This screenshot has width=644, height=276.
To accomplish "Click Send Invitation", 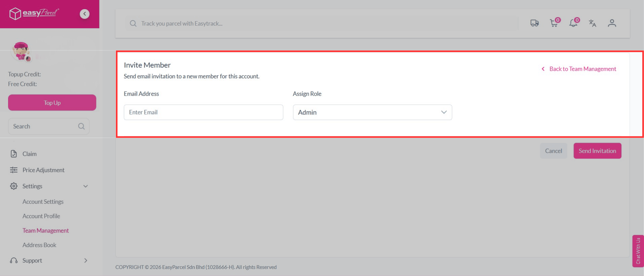I will 597,151.
